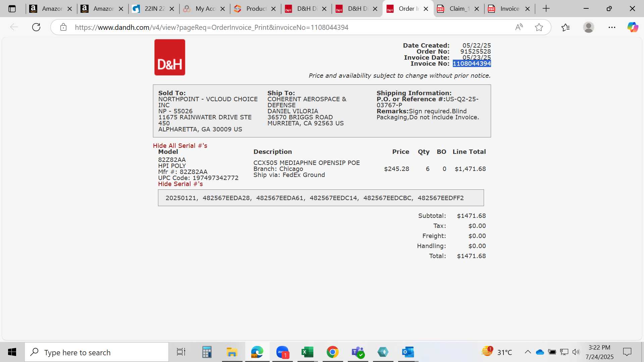Click the taskbar clock showing 3:22 PM
Viewport: 644px width, 362px height.
pos(599,352)
